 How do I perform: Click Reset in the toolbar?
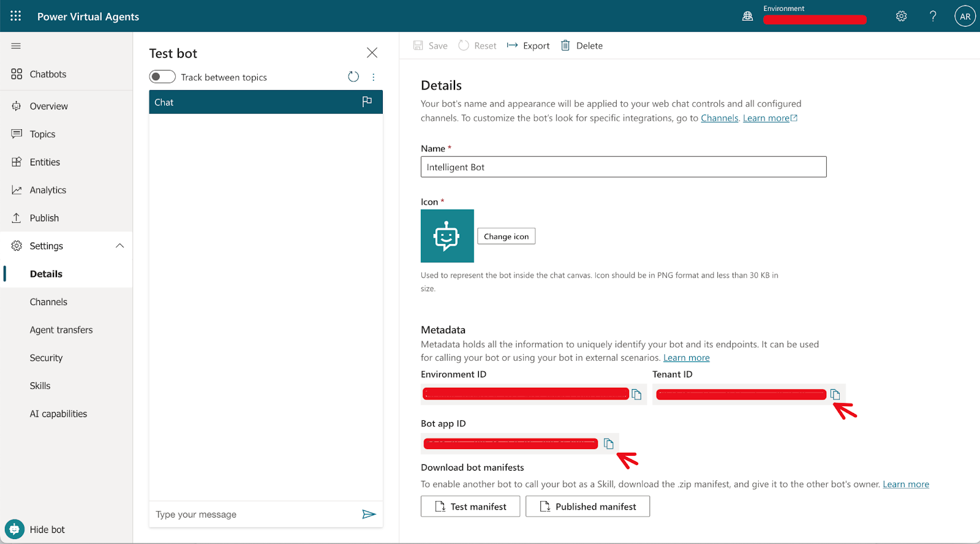pos(478,45)
